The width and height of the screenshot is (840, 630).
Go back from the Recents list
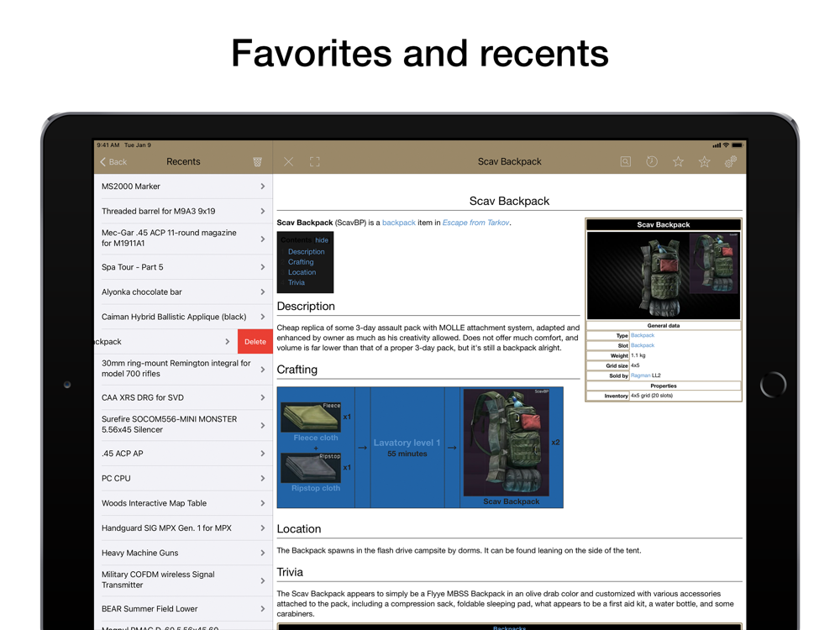(x=113, y=162)
